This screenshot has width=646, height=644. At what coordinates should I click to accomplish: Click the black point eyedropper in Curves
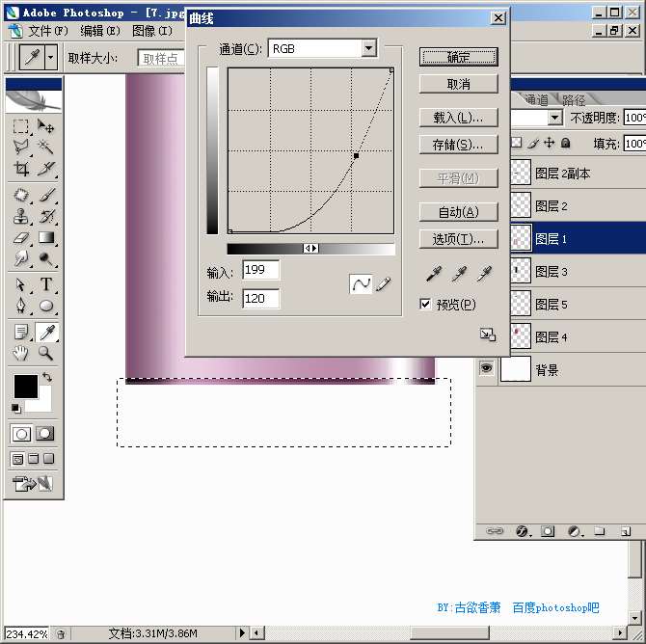pos(436,275)
